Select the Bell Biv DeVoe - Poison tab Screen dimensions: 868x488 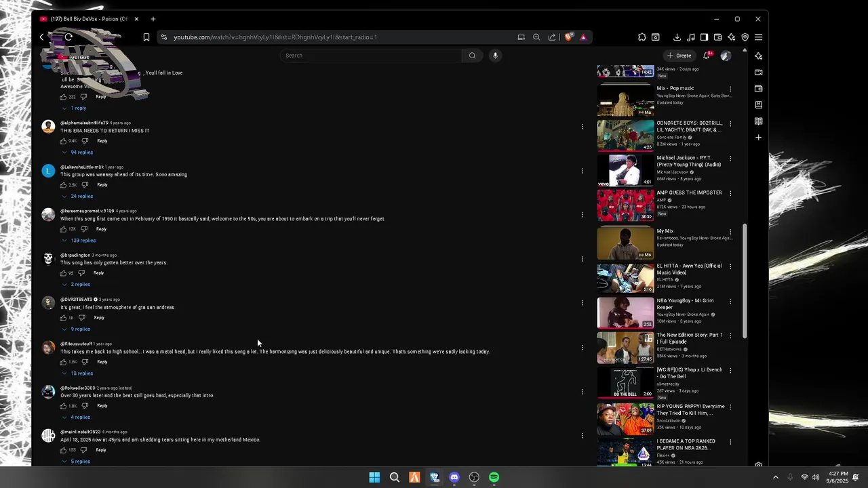point(90,19)
